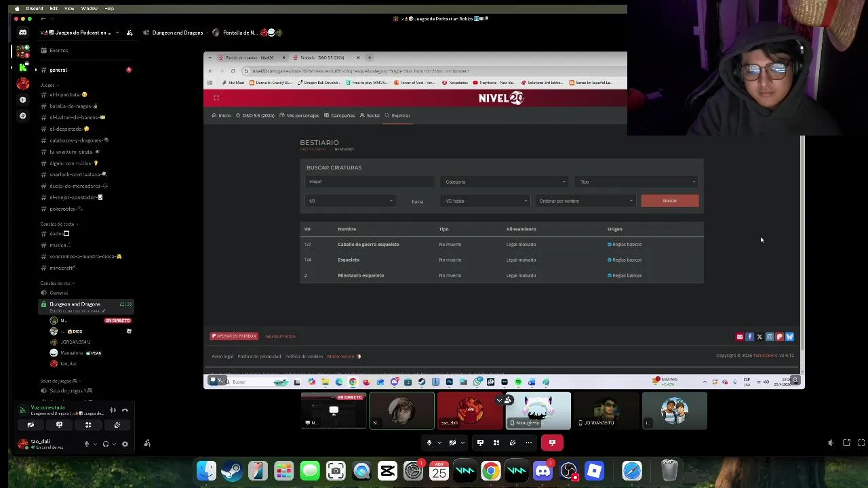The height and width of the screenshot is (488, 868).
Task: Open mic options arrow in call controls
Action: pyautogui.click(x=439, y=443)
